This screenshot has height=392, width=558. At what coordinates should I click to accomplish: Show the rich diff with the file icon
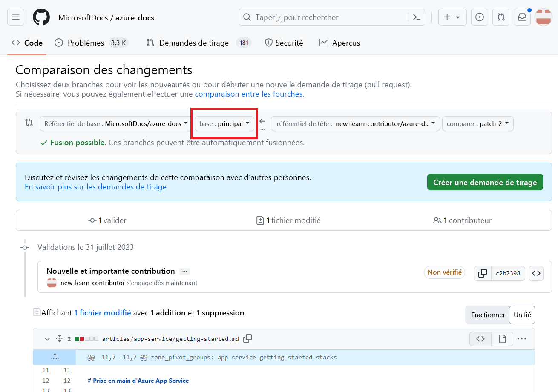502,338
